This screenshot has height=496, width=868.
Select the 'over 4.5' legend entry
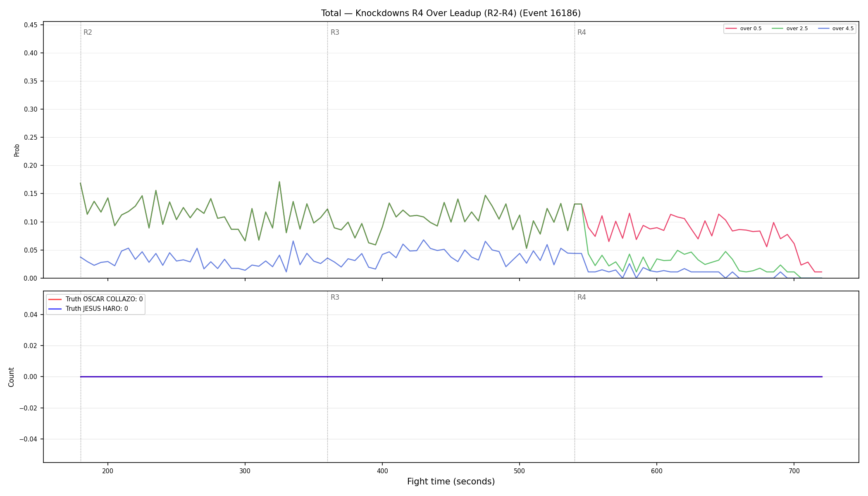tap(836, 29)
